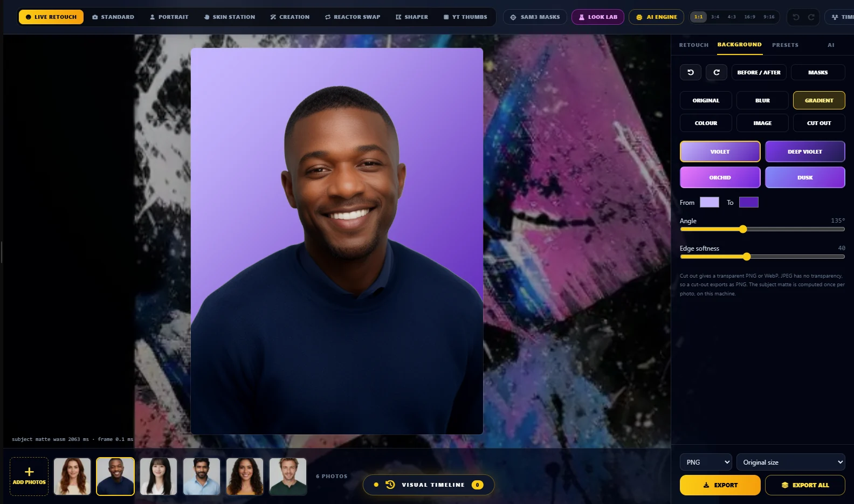Click the Export button
The height and width of the screenshot is (504, 854).
[x=720, y=485]
